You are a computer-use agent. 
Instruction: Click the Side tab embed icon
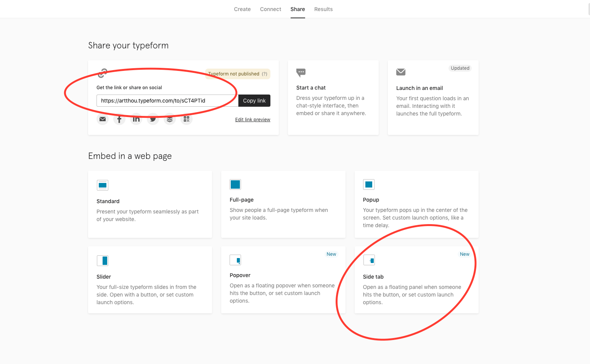[369, 260]
